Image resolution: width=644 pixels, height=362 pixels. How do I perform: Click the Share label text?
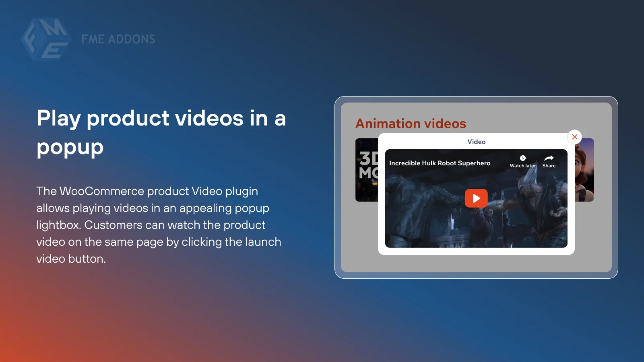(549, 166)
